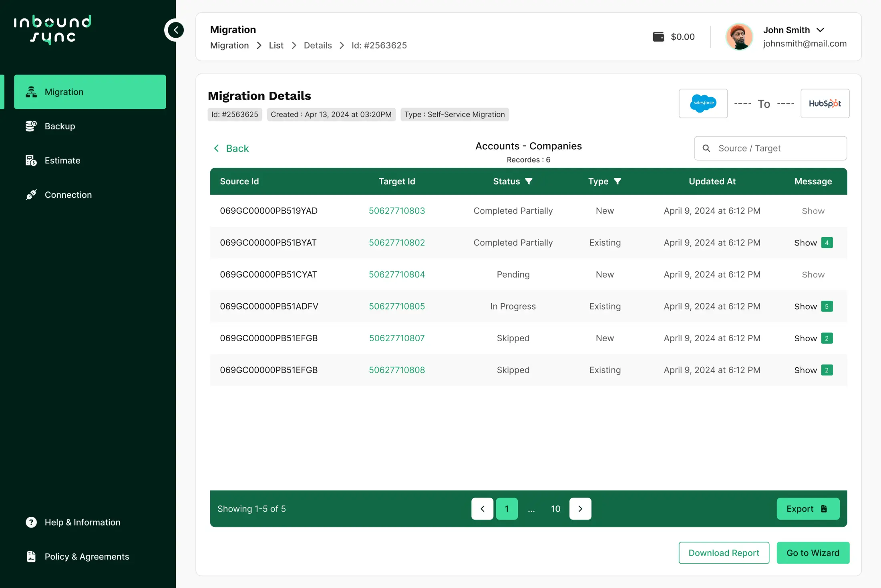Click the Download Report button
The width and height of the screenshot is (881, 588).
click(x=724, y=553)
